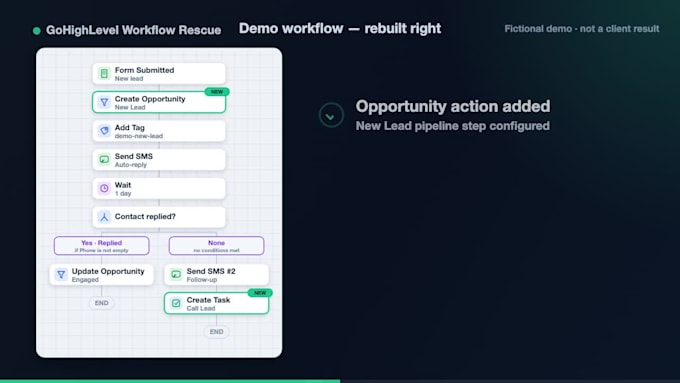Click the Update Opportunity funnel icon
The image size is (680, 383).
[x=61, y=275]
